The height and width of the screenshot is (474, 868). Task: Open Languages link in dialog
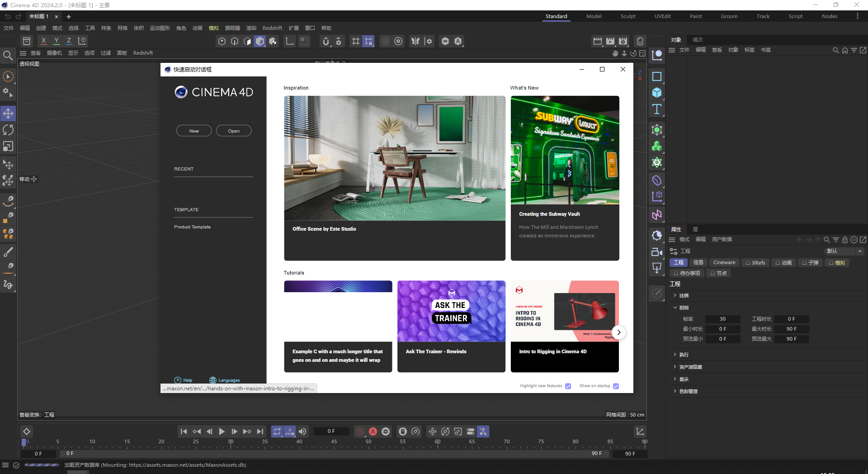pyautogui.click(x=225, y=380)
